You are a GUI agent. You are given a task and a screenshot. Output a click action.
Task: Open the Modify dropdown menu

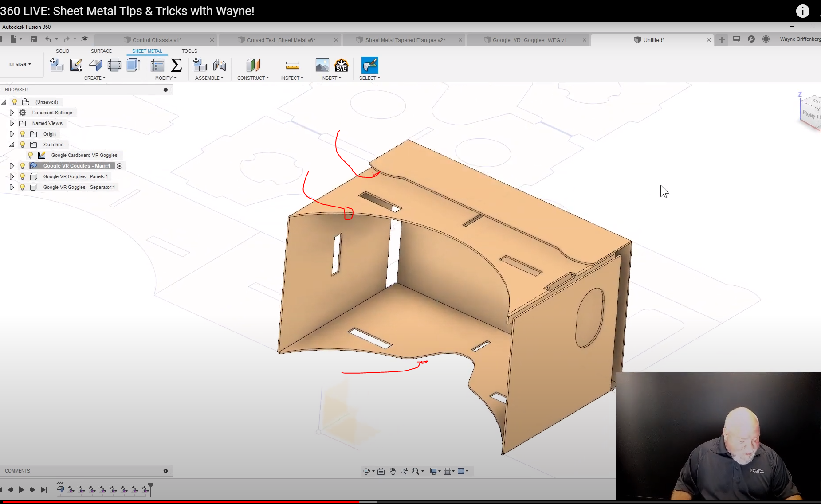[166, 78]
